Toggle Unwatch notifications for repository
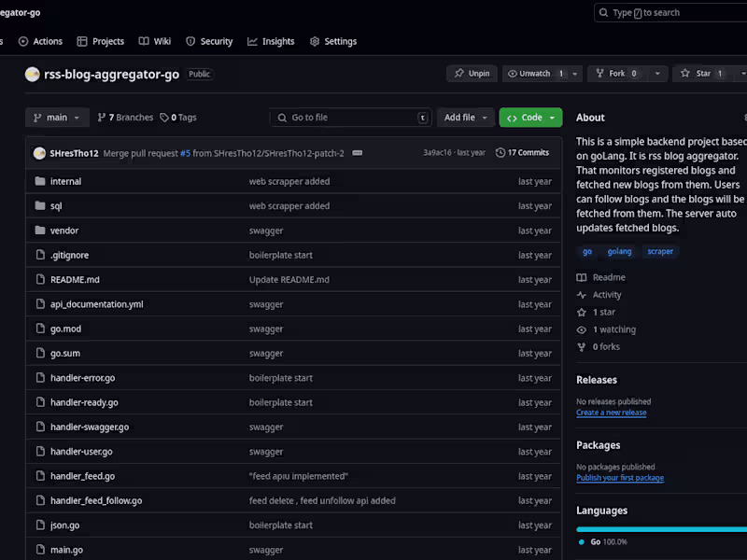Image resolution: width=747 pixels, height=560 pixels. (535, 74)
